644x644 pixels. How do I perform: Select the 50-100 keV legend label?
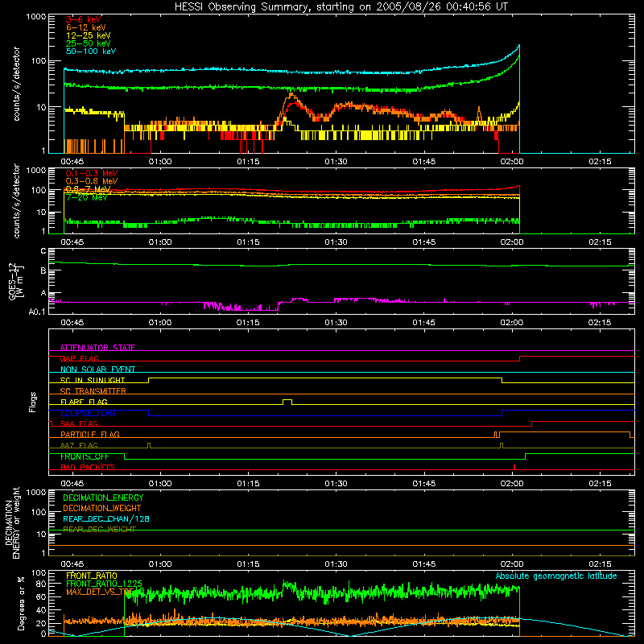[x=91, y=52]
